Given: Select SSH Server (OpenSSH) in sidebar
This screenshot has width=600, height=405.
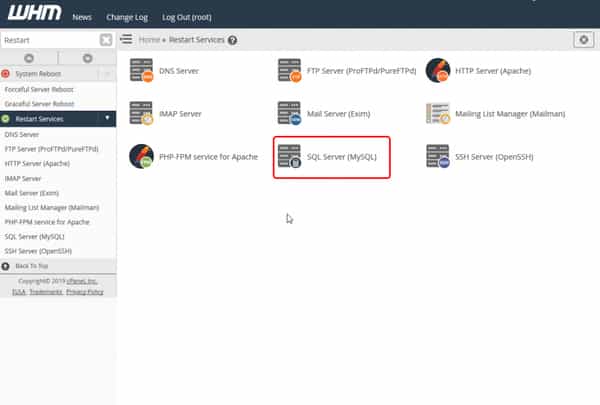Looking at the screenshot, I should tap(38, 251).
